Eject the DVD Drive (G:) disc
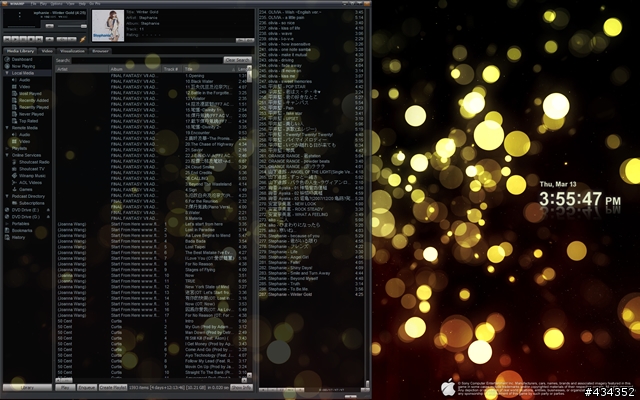Screen dimensions: 640x400 click(48, 217)
